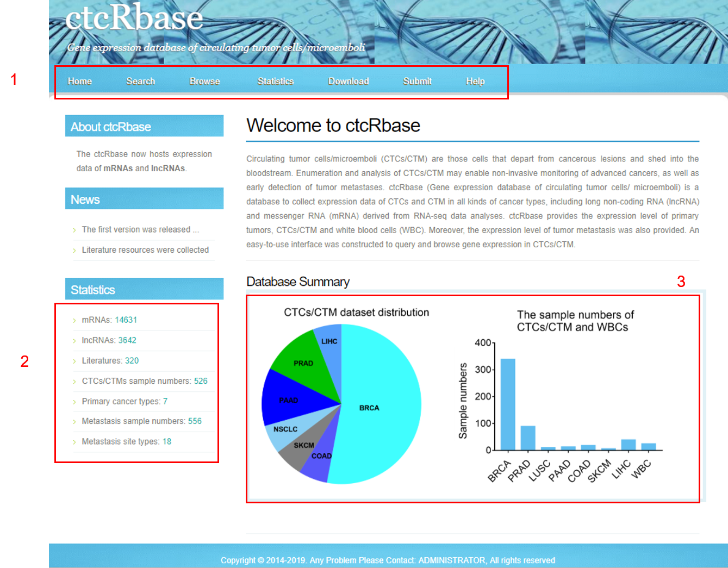Select CTCs/CTMs sample numbers 526
This screenshot has width=728, height=568.
click(x=201, y=381)
